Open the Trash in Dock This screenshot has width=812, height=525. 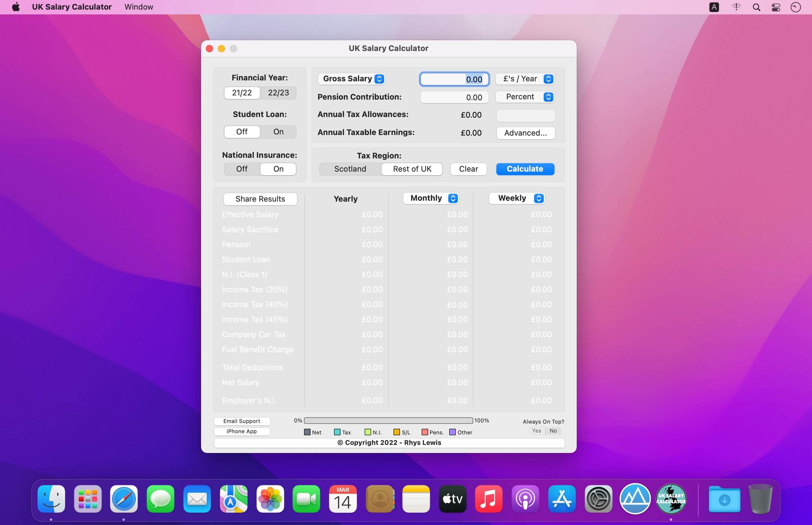pos(760,499)
